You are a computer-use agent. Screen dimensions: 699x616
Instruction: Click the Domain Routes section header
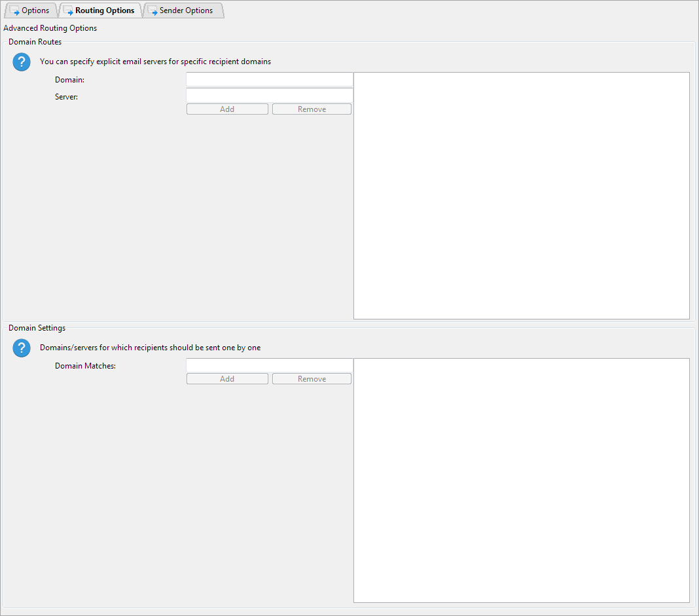(x=35, y=41)
